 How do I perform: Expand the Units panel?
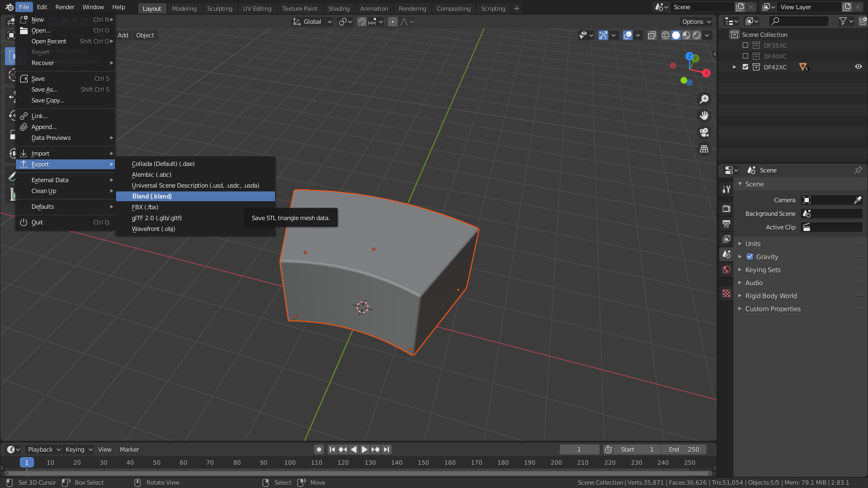[752, 243]
